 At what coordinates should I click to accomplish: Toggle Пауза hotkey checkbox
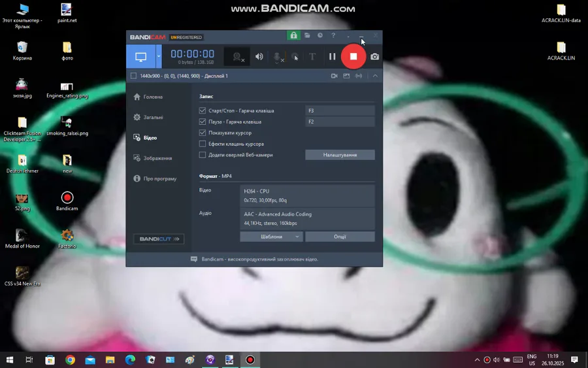pos(203,122)
